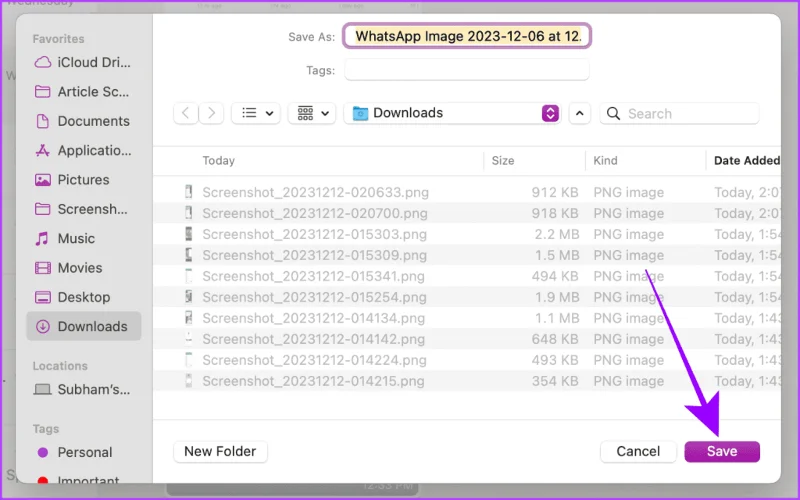Click the Save button
This screenshot has height=500, width=800.
click(x=722, y=452)
